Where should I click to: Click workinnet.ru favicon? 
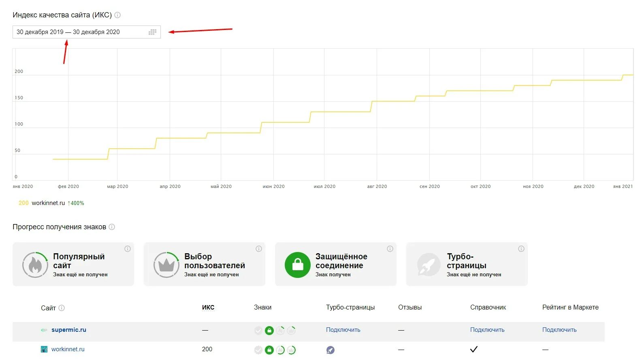pos(44,349)
